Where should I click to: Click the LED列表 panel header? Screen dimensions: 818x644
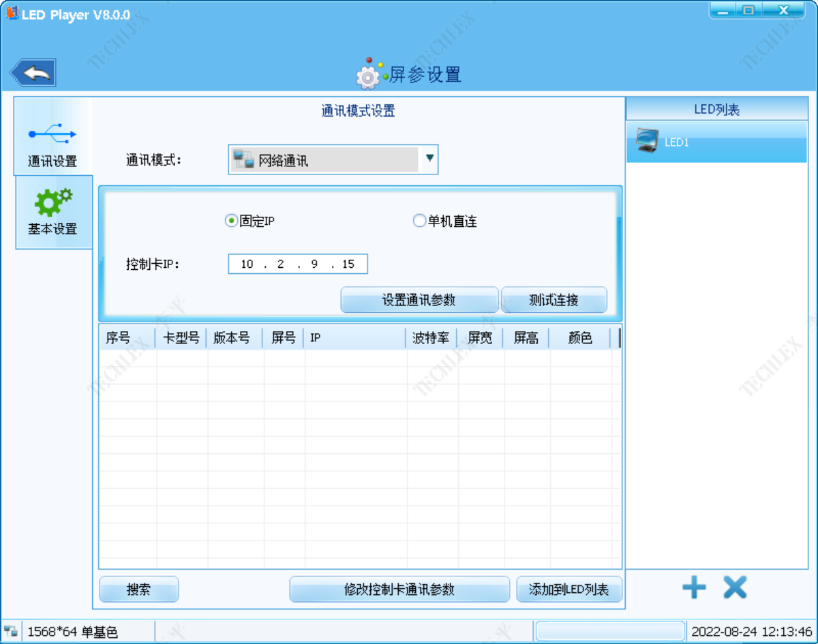[717, 109]
